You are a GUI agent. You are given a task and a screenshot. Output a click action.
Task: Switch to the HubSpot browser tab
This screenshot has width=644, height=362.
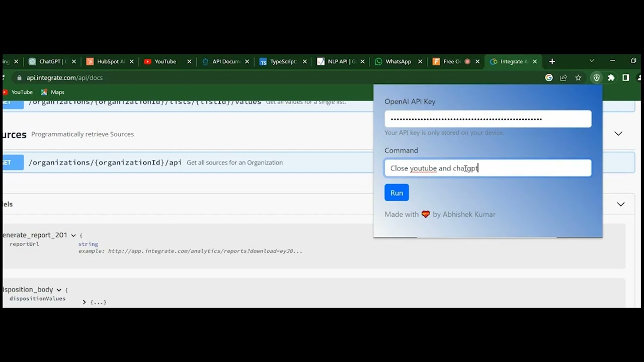pyautogui.click(x=107, y=61)
